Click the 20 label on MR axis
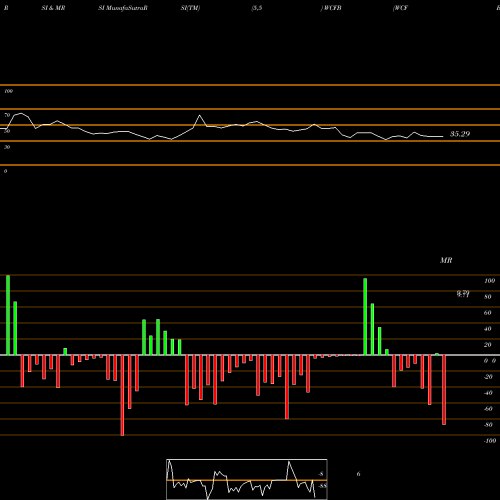This screenshot has width=500, height=500. click(x=488, y=345)
